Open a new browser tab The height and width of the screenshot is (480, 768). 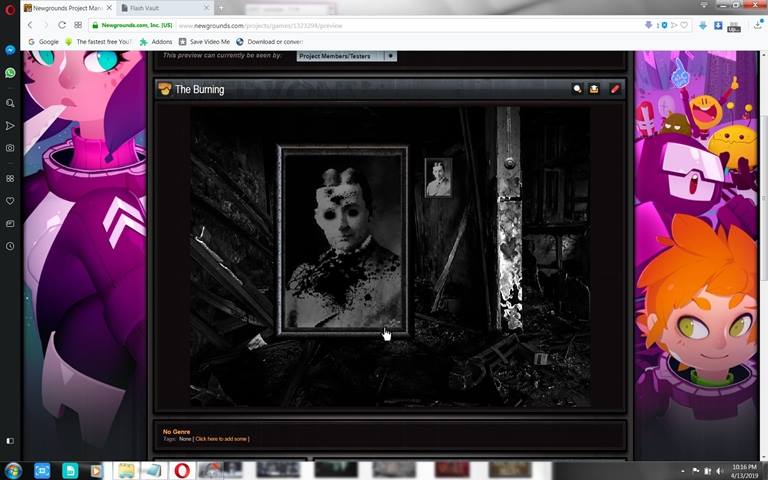tap(221, 8)
